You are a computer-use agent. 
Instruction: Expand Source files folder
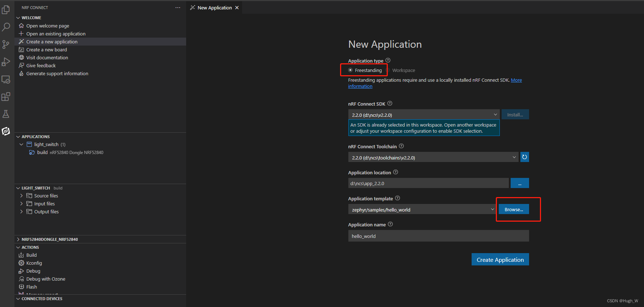pyautogui.click(x=21, y=196)
